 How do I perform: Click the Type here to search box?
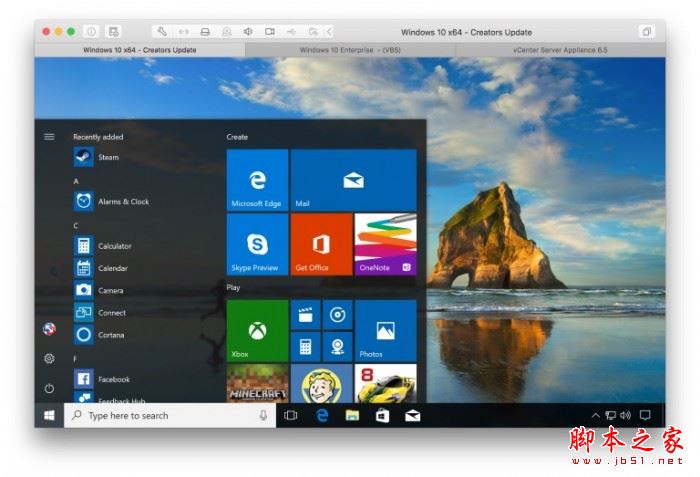(x=170, y=416)
